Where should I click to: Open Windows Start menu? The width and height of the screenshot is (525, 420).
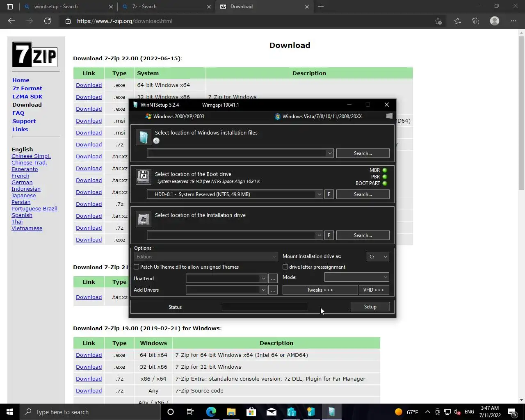(10, 412)
